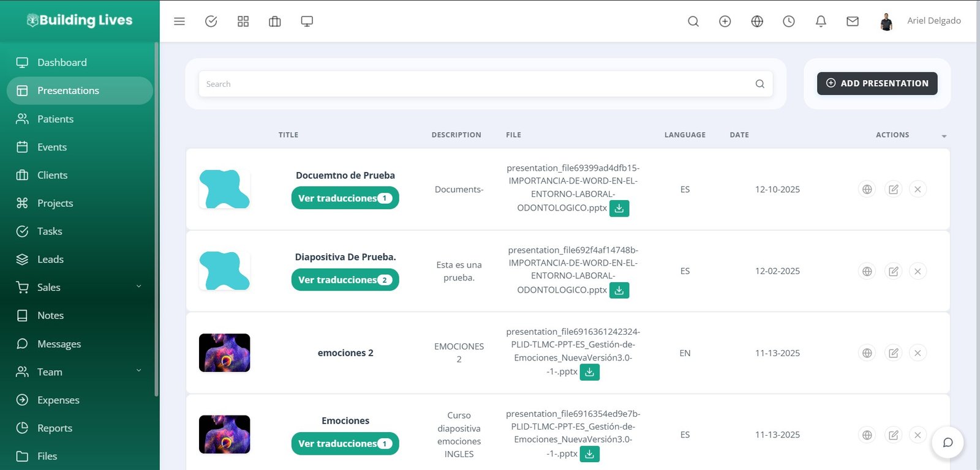Navigate to the Dashboard page
The width and height of the screenshot is (980, 470).
[x=62, y=62]
